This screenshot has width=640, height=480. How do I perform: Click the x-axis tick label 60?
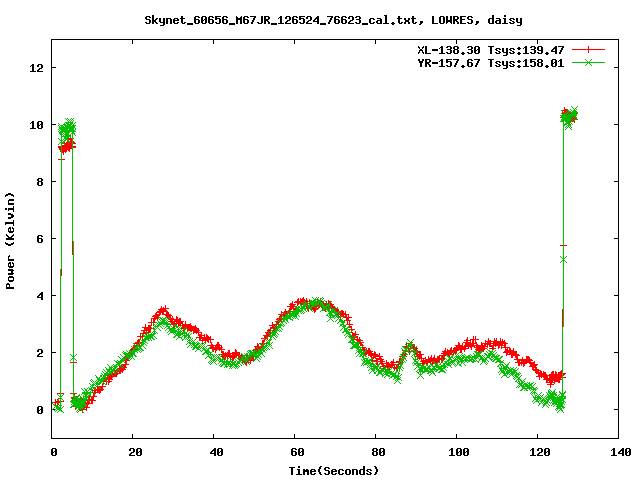pos(297,452)
